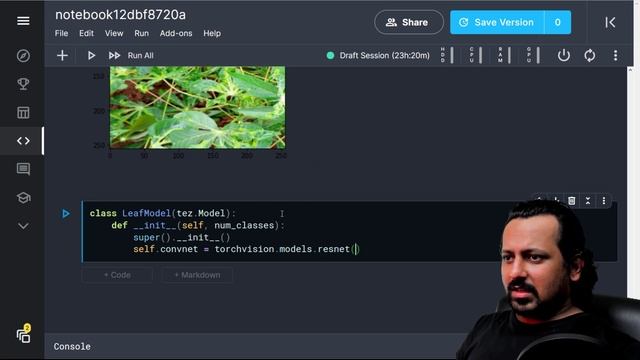View the CPU usage meter
The image size is (640, 360).
tap(476, 55)
